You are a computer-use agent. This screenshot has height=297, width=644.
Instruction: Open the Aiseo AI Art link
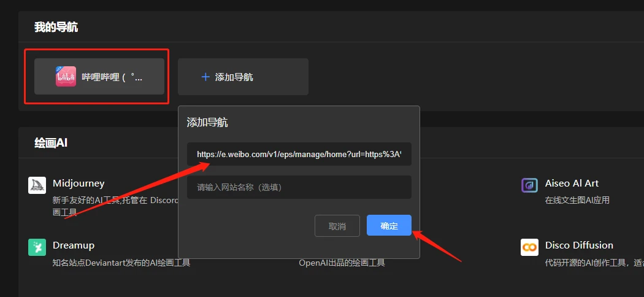point(572,183)
